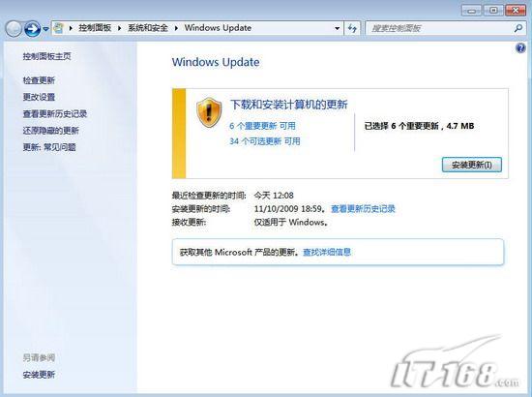Click the Windows Update page title

pos(216,62)
